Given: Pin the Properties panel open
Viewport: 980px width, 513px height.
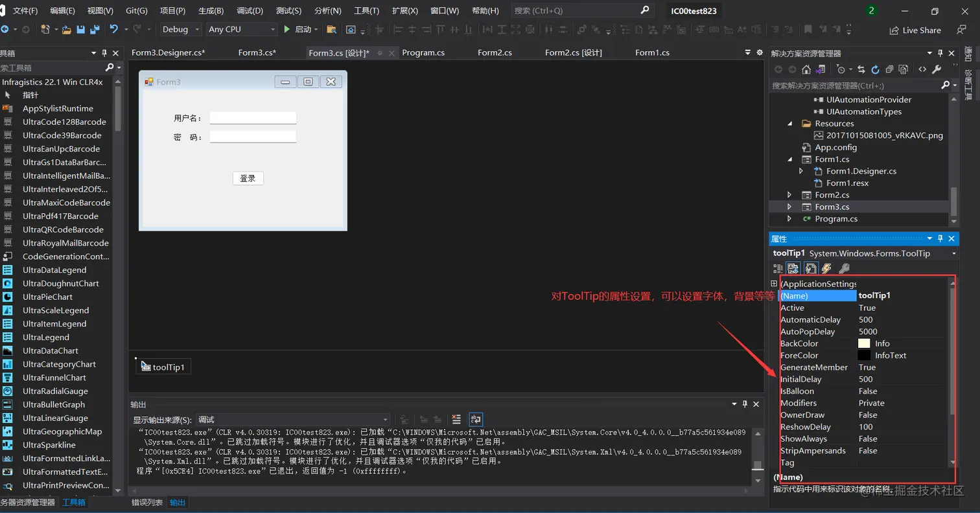Looking at the screenshot, I should tap(940, 238).
